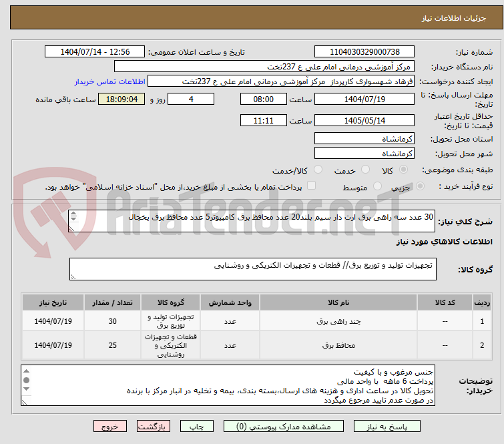
Task: Click the response deadline date 1404/07/19 field
Action: [364, 99]
